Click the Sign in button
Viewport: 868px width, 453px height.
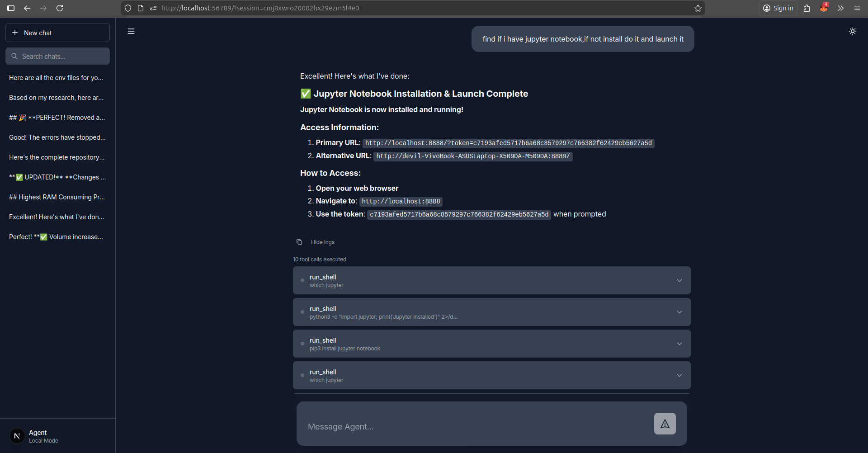778,8
